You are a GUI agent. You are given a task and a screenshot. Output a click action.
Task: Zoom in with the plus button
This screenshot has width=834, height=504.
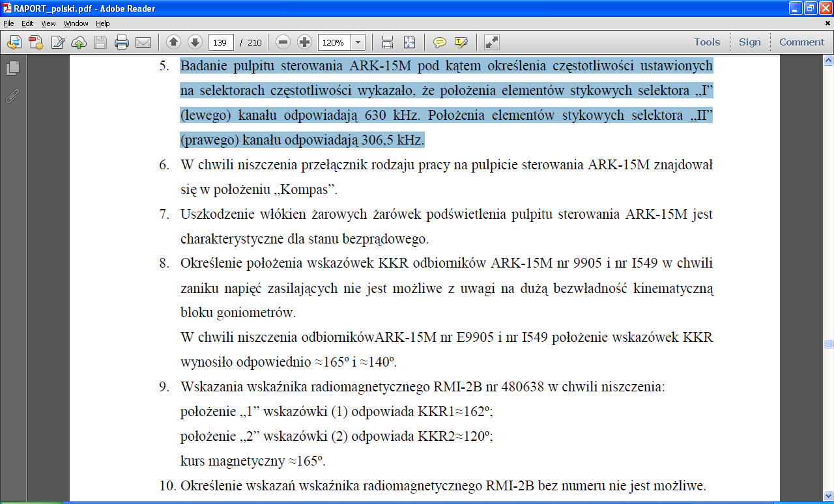[304, 42]
